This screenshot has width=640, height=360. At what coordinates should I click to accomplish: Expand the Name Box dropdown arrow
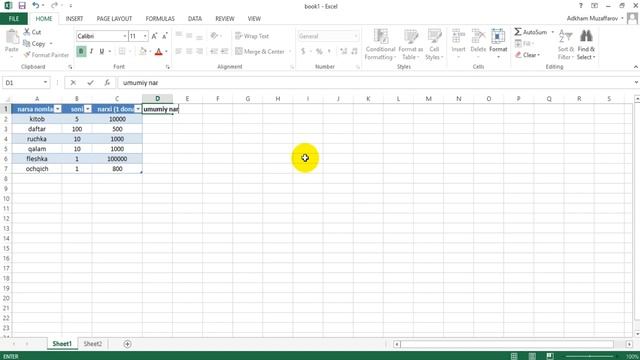point(45,83)
